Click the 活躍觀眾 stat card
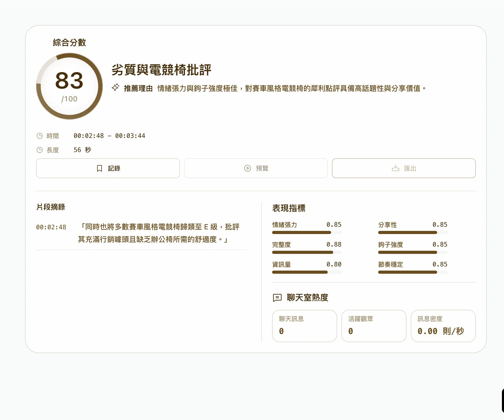Viewport: 504px width, 420px height. (374, 326)
